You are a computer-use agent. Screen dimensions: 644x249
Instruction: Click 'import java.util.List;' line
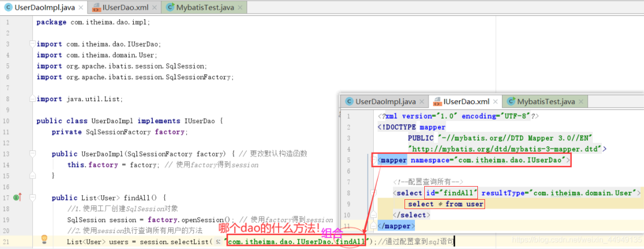point(79,99)
